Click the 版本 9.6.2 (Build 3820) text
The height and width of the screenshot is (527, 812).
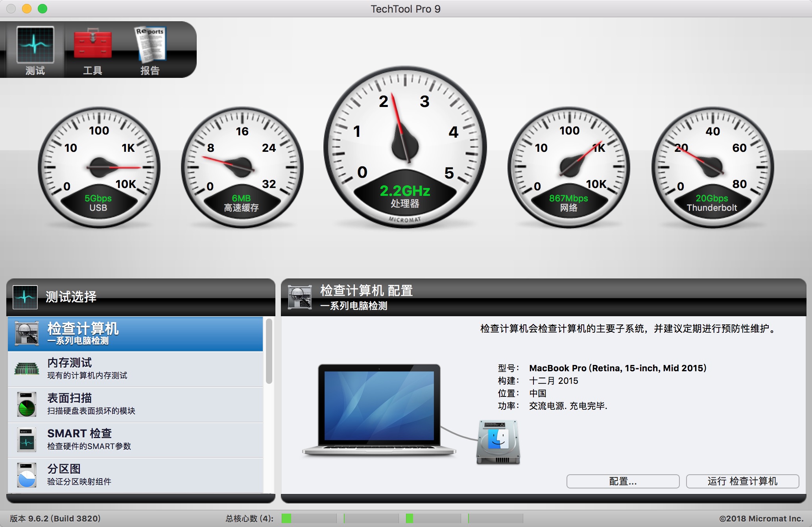click(x=55, y=518)
